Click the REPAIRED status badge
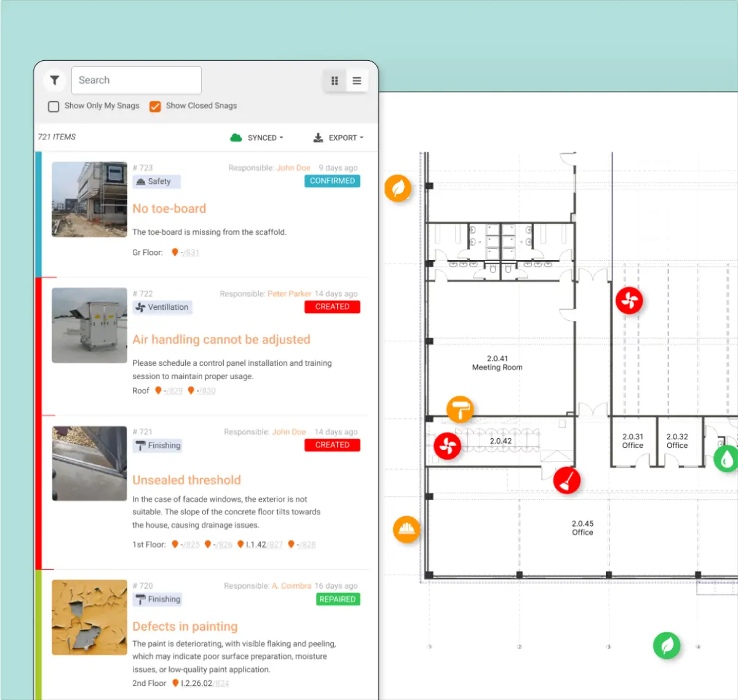Image resolution: width=738 pixels, height=700 pixels. [338, 599]
